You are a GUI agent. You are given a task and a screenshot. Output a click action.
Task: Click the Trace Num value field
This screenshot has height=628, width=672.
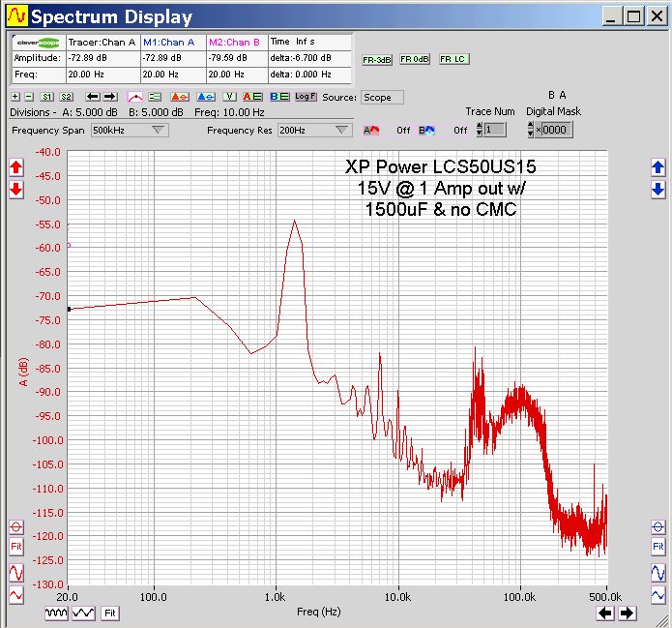pos(494,130)
